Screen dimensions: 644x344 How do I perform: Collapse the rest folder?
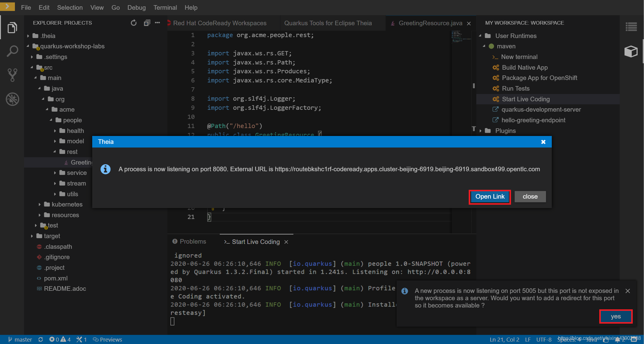point(55,152)
